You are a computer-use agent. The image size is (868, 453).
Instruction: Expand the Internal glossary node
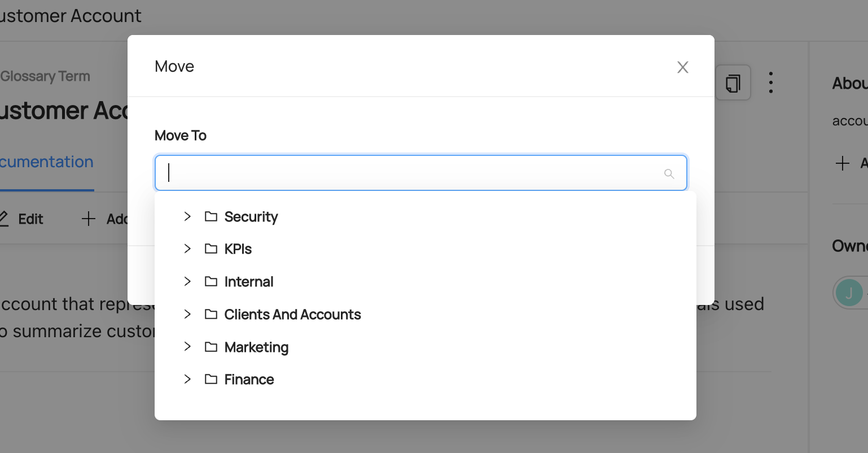pos(187,282)
